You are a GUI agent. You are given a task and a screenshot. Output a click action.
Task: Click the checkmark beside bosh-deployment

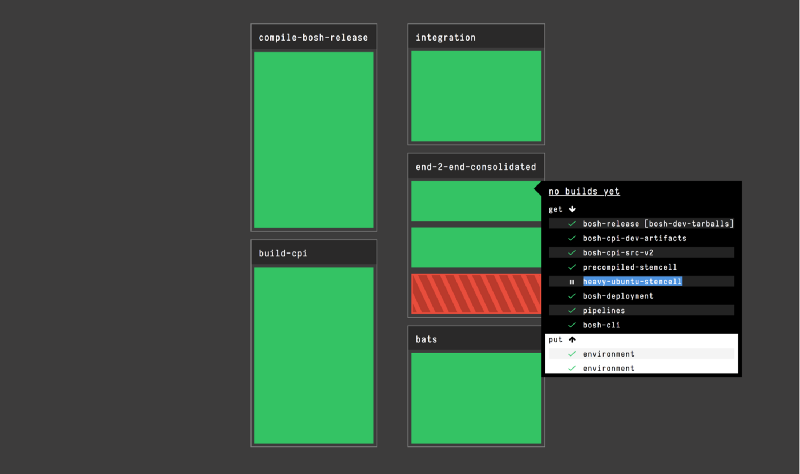click(x=571, y=296)
